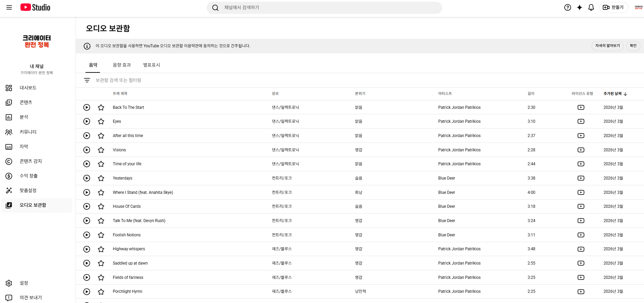The image size is (644, 303).
Task: Click the Learn more (자세히 알아보기) button
Action: 607,46
